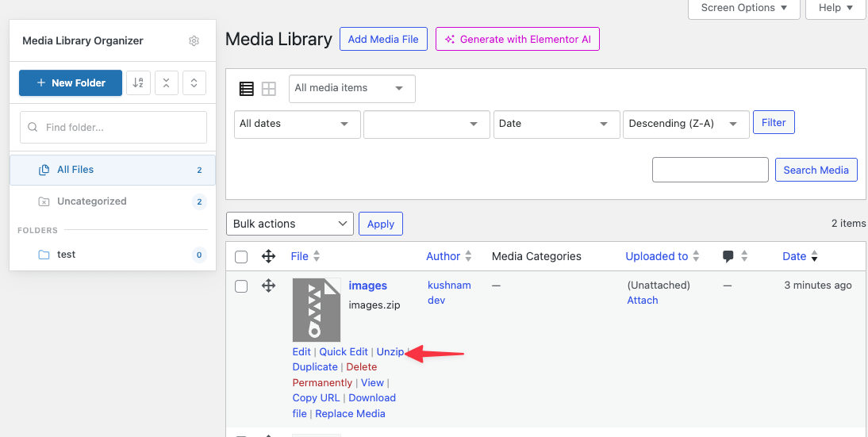Click the Date column header link
The width and height of the screenshot is (868, 437).
(794, 256)
